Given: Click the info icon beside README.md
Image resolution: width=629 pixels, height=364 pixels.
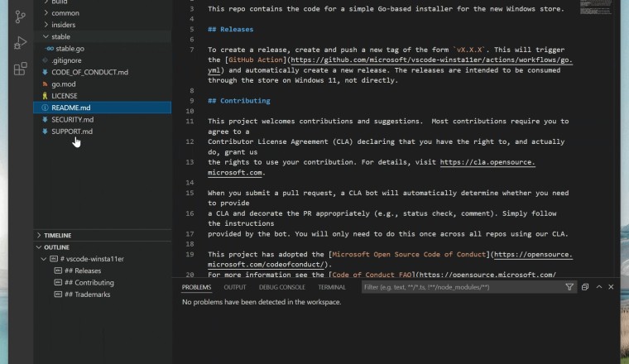Looking at the screenshot, I should [45, 108].
